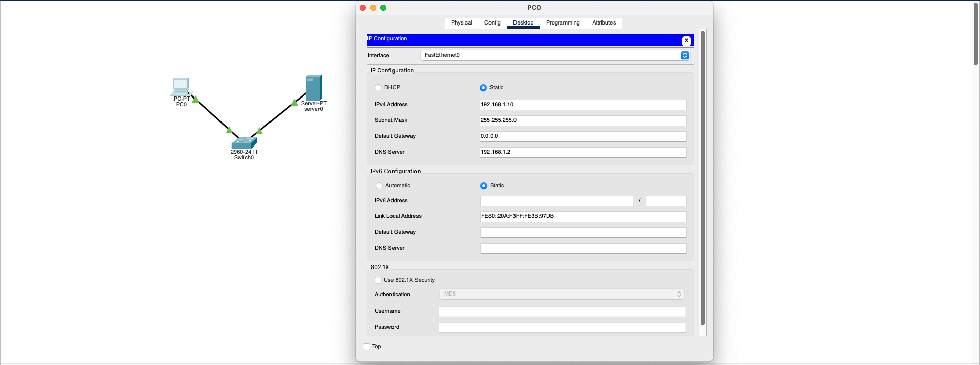Select the PC0 computer icon in topology

pos(181,86)
